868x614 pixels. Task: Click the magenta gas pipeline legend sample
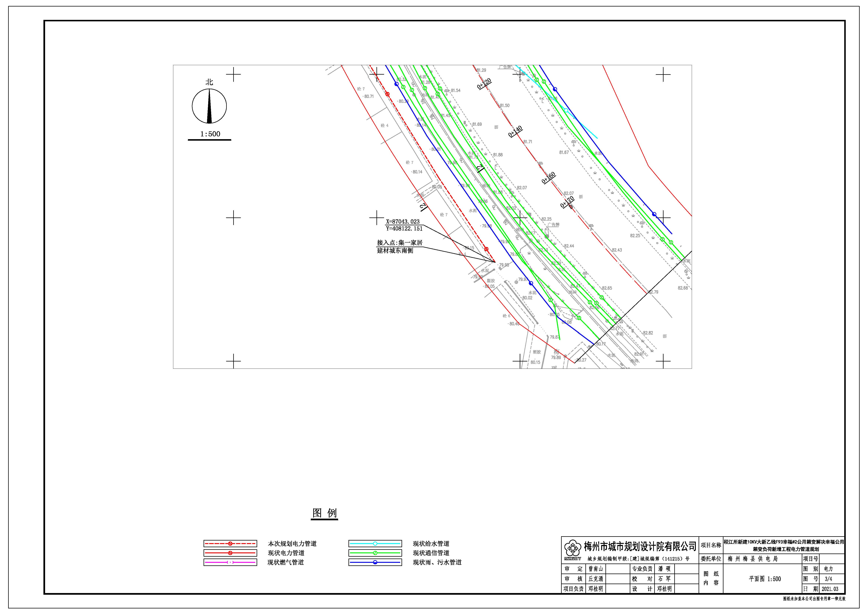point(230,562)
